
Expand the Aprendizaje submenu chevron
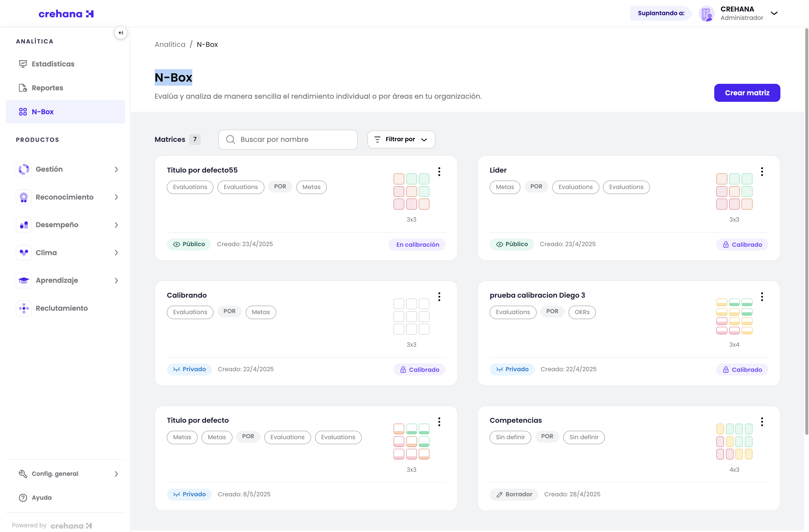pyautogui.click(x=116, y=280)
